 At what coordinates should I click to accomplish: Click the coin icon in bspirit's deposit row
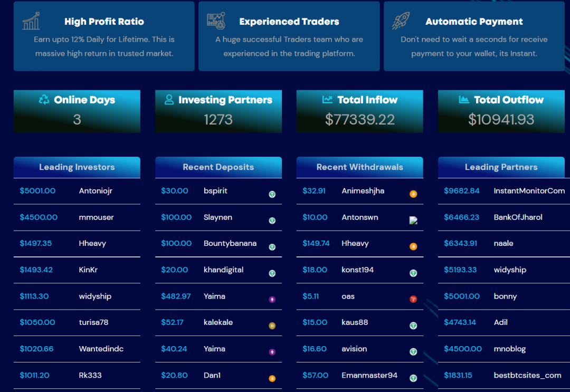pyautogui.click(x=272, y=194)
